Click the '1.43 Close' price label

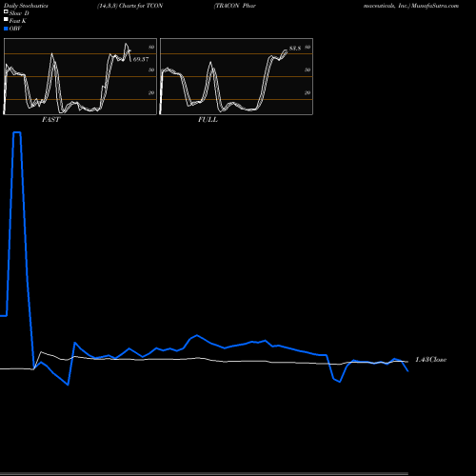(431, 360)
